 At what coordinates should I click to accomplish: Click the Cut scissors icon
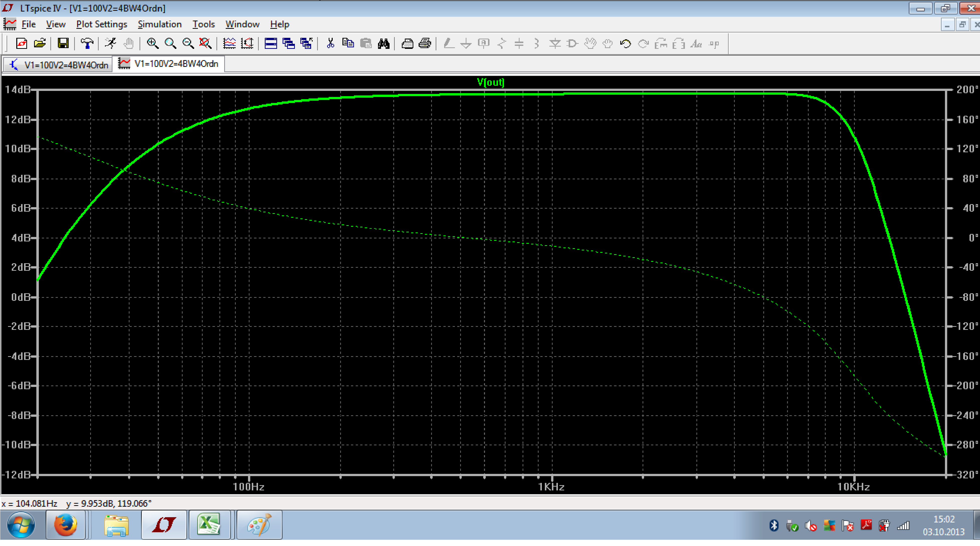330,43
